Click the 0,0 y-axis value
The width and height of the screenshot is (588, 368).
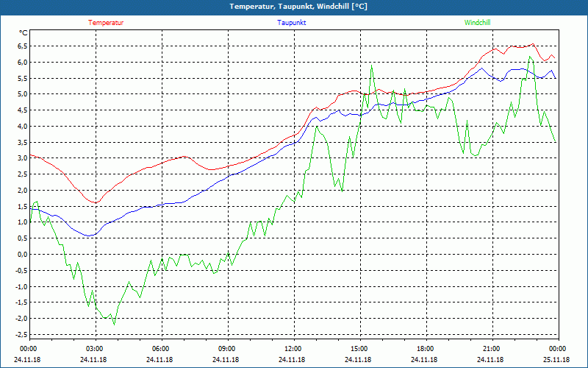(x=23, y=254)
